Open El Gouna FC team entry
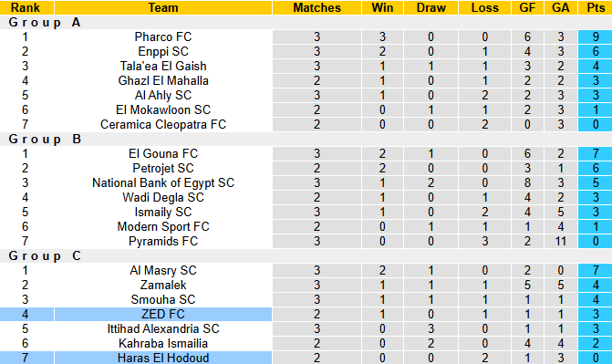Screen dimensions: 612x364 (x=163, y=153)
